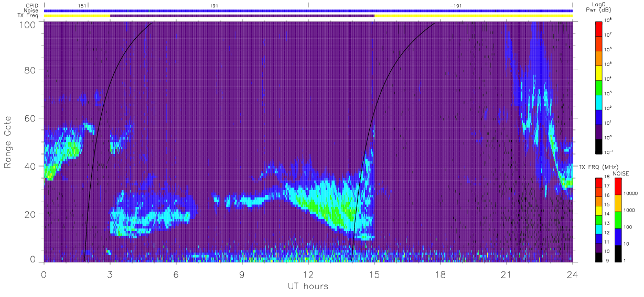This screenshot has height=297, width=644.
Task: Click the x-axis tick label '3'
Action: 110,274
